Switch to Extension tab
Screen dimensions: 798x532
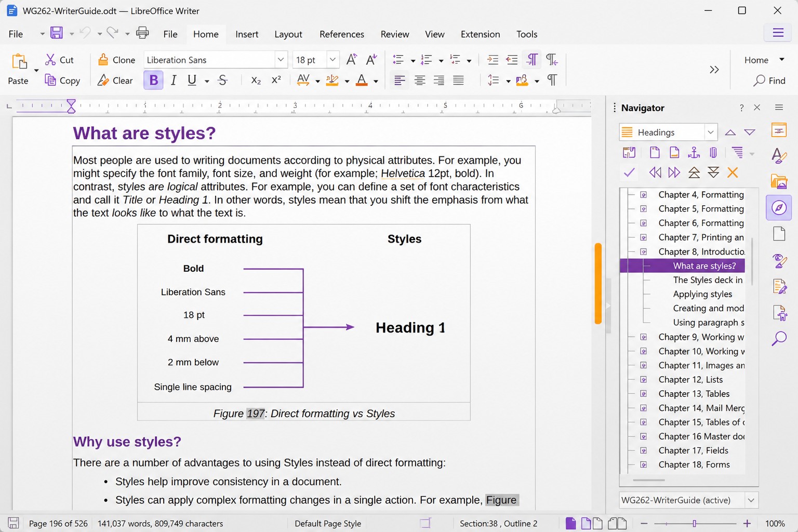481,34
